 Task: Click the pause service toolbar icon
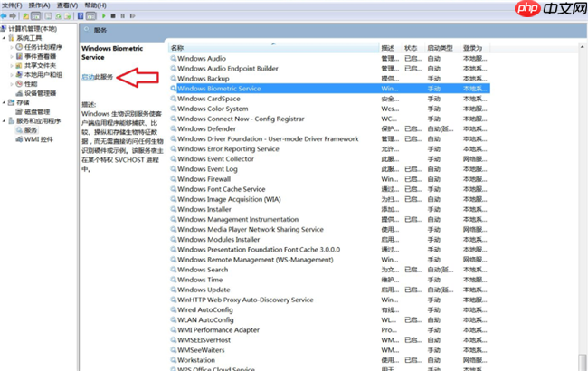point(123,15)
